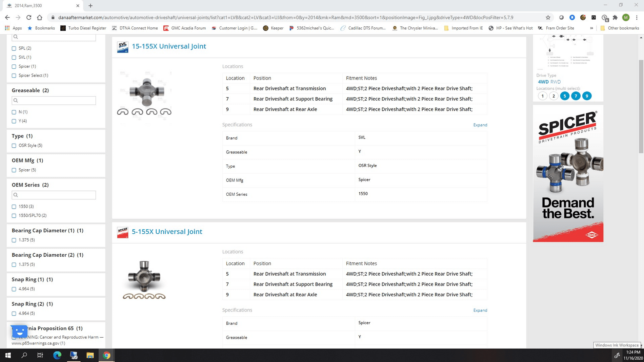Close the 2014,Ram,3500 tab

click(x=78, y=5)
